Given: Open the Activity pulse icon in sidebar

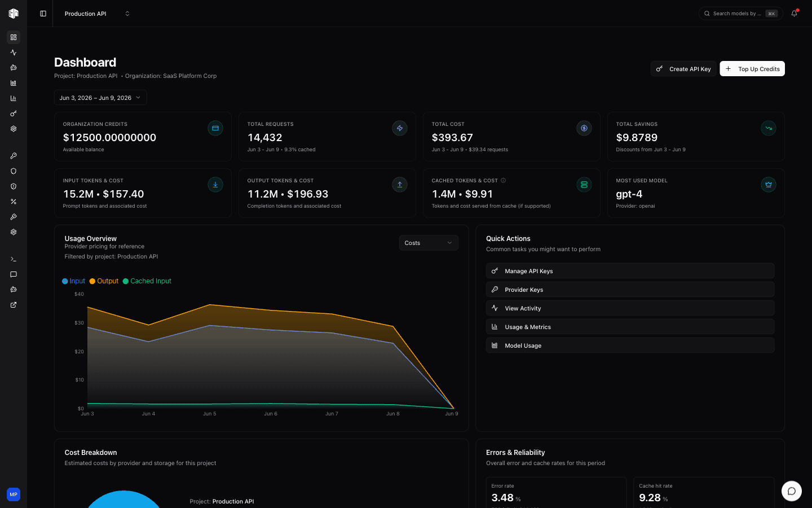Looking at the screenshot, I should point(14,52).
